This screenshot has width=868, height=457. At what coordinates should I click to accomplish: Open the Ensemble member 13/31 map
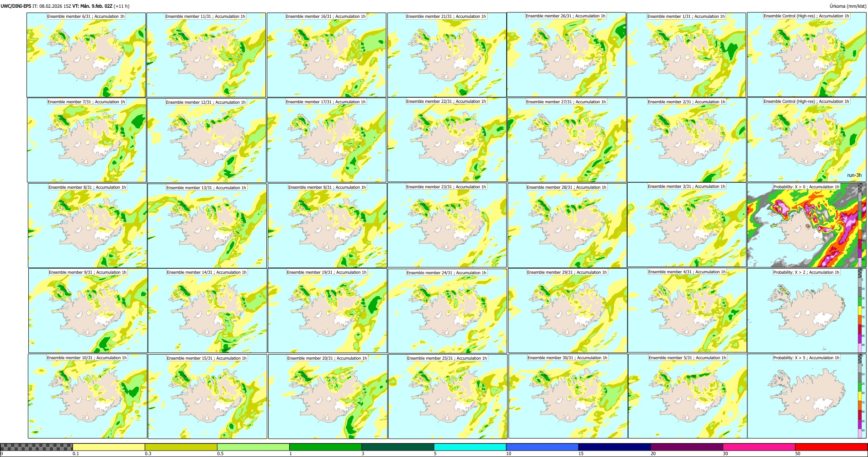207,226
